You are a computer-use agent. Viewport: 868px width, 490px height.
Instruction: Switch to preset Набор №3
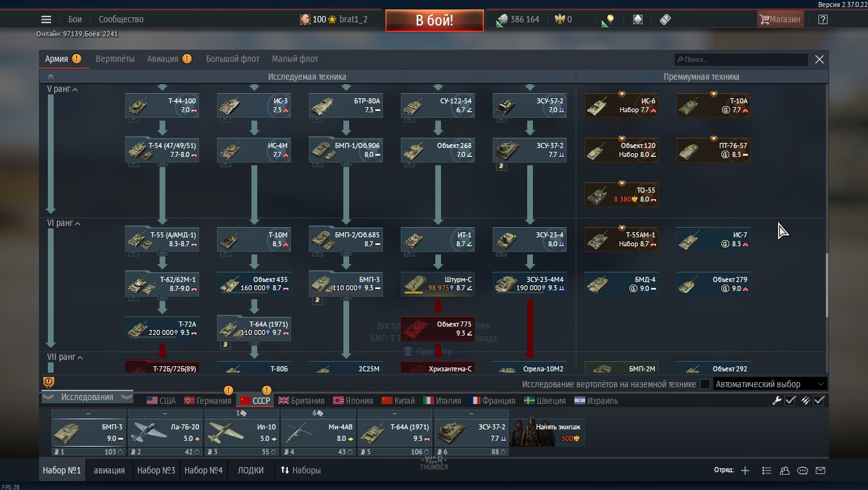tap(156, 470)
